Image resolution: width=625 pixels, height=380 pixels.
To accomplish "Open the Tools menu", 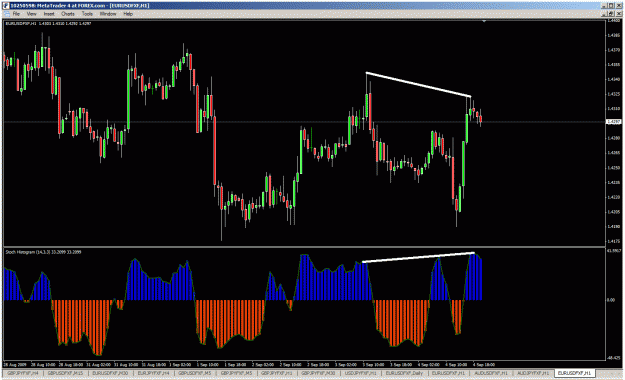I will [x=87, y=14].
